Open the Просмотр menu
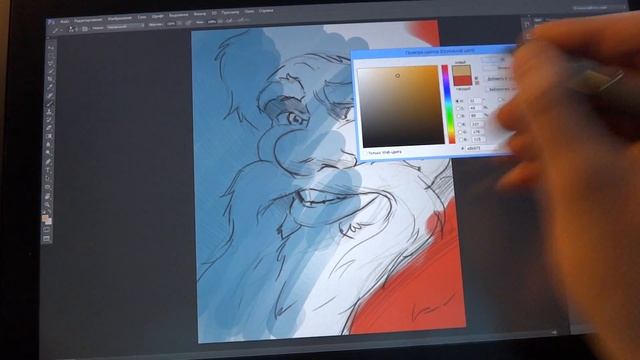 [230, 12]
